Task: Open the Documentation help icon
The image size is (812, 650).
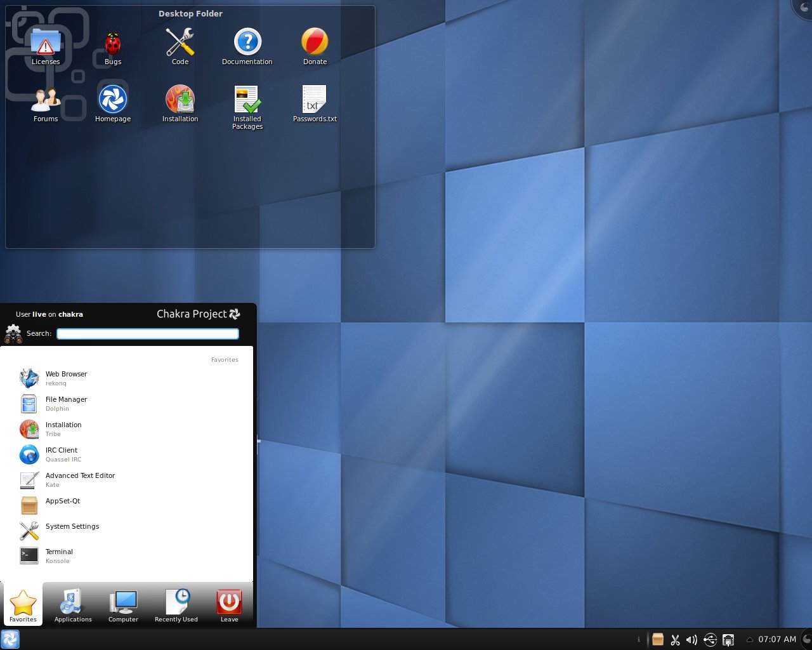Action: click(247, 46)
